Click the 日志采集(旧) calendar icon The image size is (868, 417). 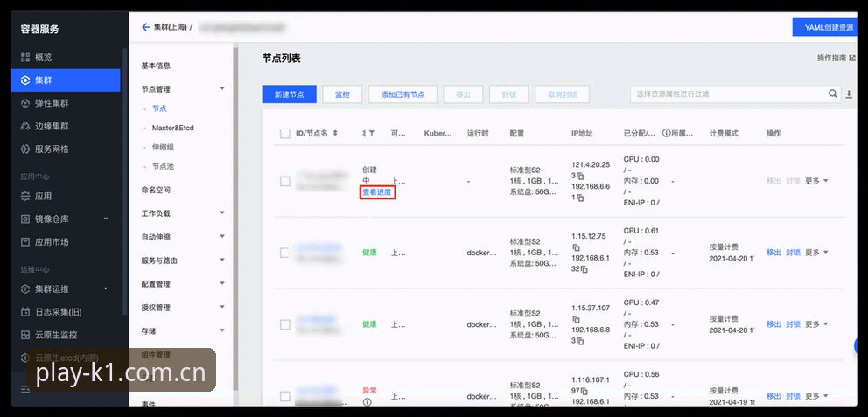(x=24, y=312)
